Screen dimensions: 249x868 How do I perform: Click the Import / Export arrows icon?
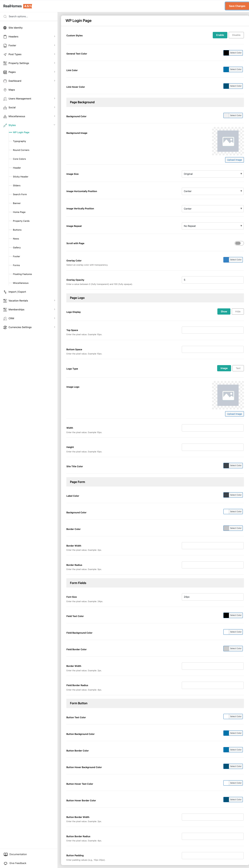point(5,292)
